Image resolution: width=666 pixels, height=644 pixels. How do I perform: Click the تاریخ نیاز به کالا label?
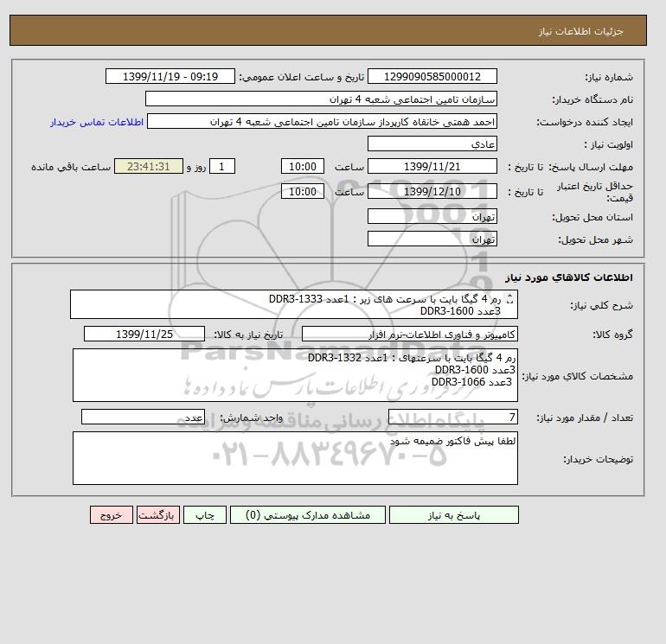pos(248,335)
